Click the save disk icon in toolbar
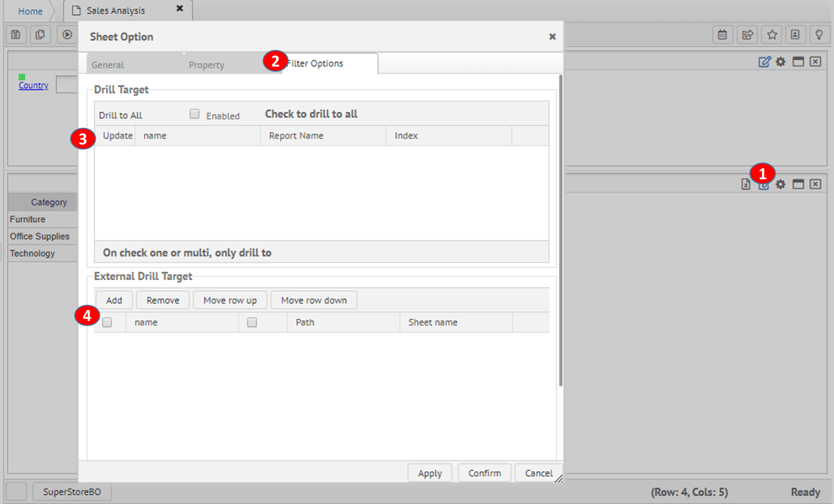Screen dimensions: 834x504 (x=16, y=35)
